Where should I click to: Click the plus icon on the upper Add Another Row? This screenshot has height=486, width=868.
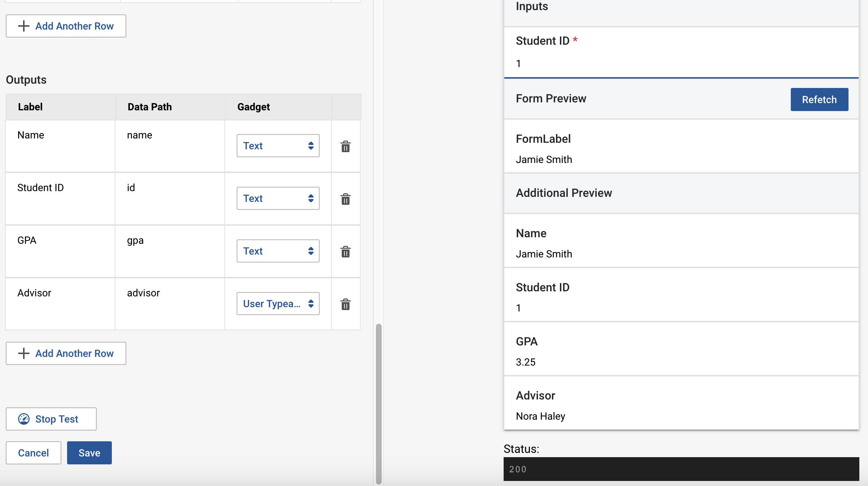point(24,26)
